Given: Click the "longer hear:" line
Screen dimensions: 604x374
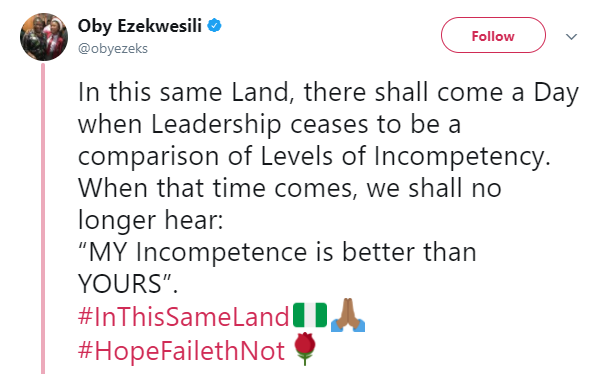Looking at the screenshot, I should (151, 221).
